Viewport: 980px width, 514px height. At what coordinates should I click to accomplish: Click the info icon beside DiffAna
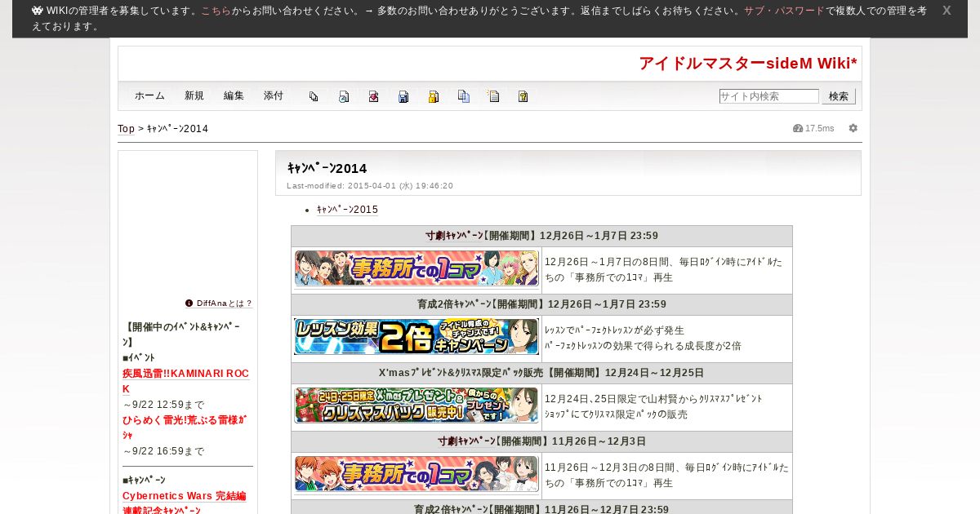coord(189,303)
